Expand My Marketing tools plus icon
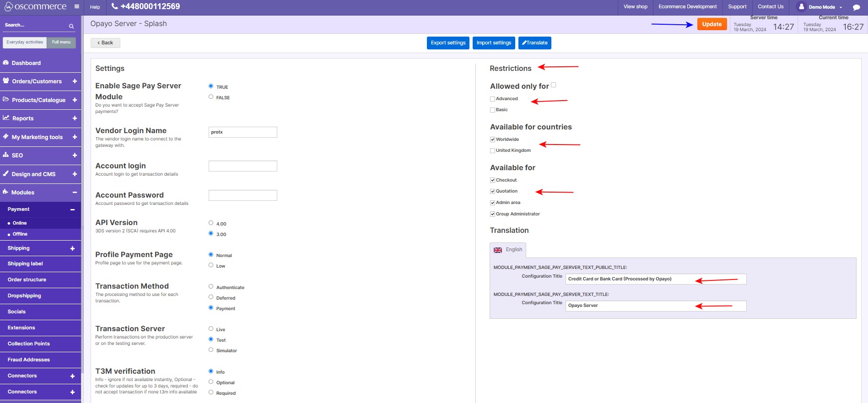 click(x=75, y=137)
